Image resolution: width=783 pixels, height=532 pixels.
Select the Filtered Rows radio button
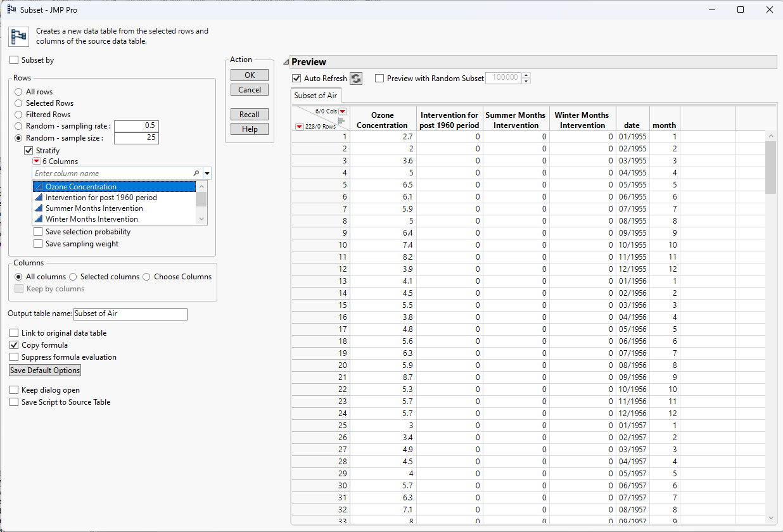(18, 115)
